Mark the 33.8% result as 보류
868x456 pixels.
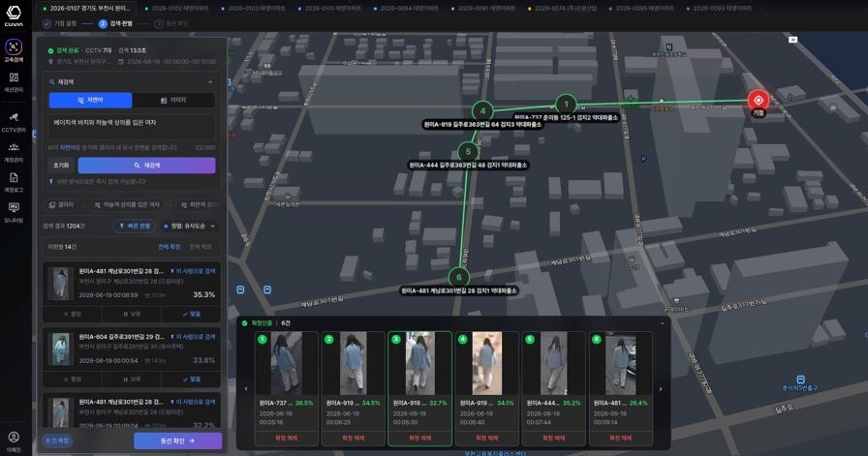pyautogui.click(x=131, y=380)
